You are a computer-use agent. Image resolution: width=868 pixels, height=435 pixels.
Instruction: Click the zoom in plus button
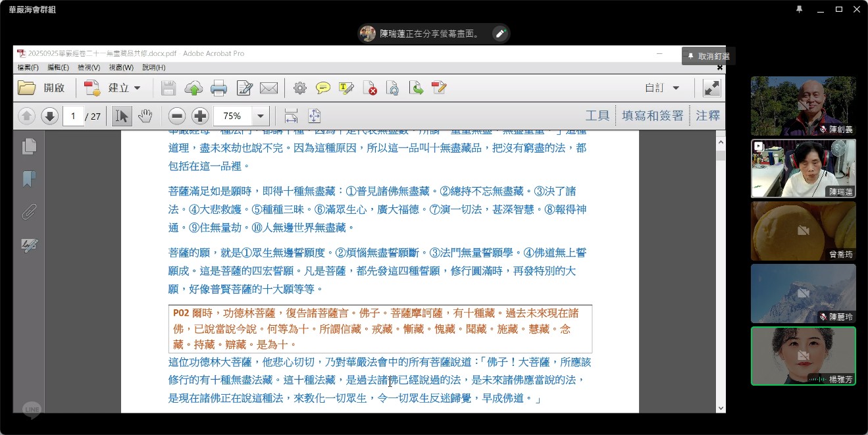(x=200, y=116)
